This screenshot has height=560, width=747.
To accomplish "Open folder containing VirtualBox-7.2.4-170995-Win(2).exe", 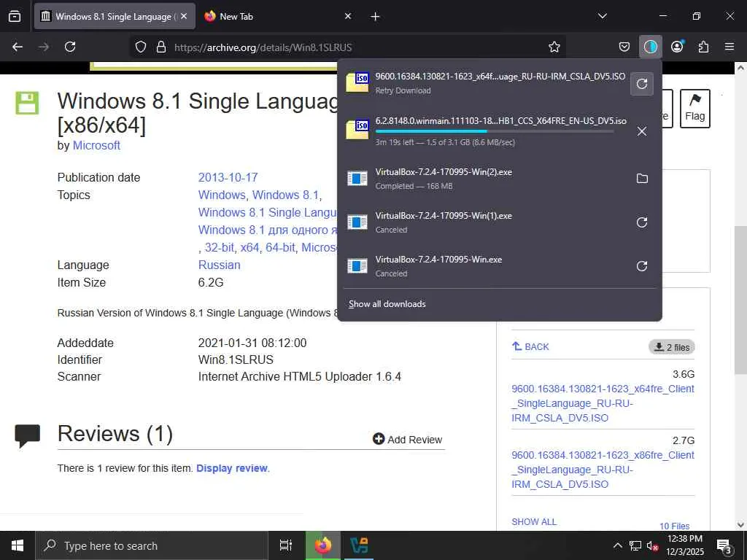I will (x=642, y=179).
